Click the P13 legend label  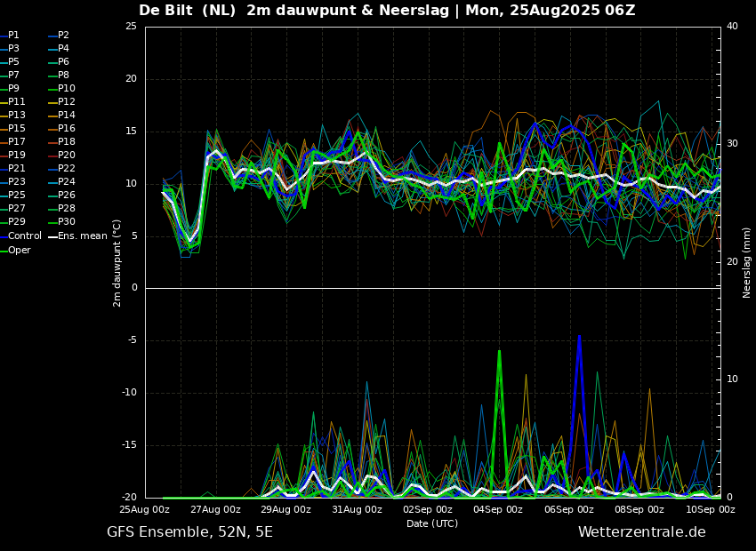16,116
